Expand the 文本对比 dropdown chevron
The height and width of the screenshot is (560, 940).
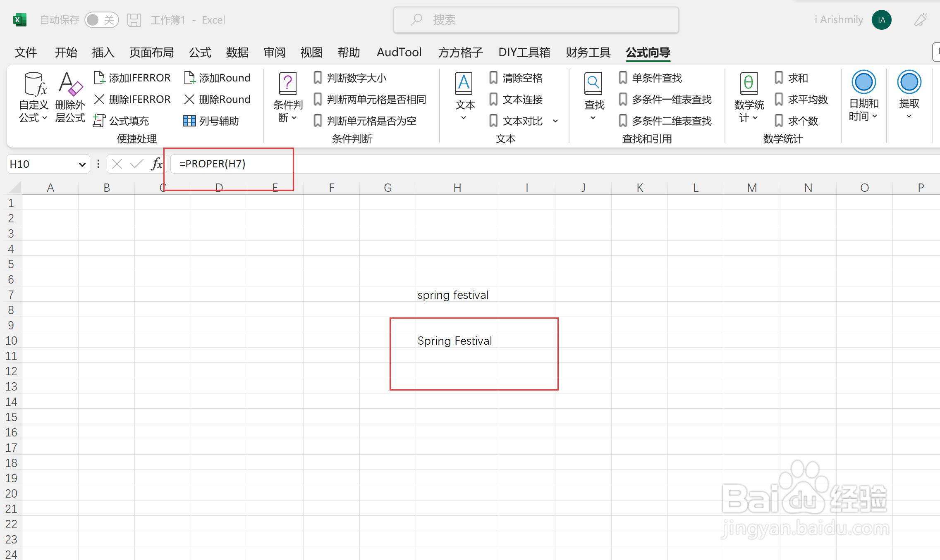click(555, 121)
